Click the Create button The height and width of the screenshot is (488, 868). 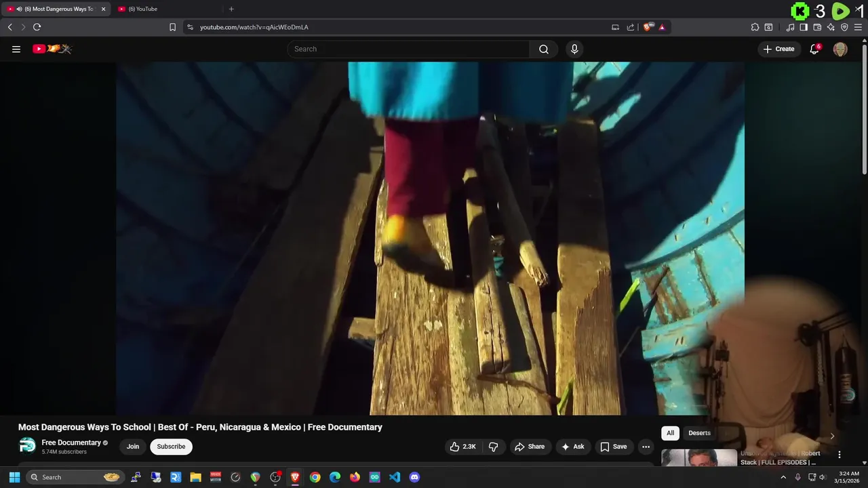pyautogui.click(x=779, y=49)
